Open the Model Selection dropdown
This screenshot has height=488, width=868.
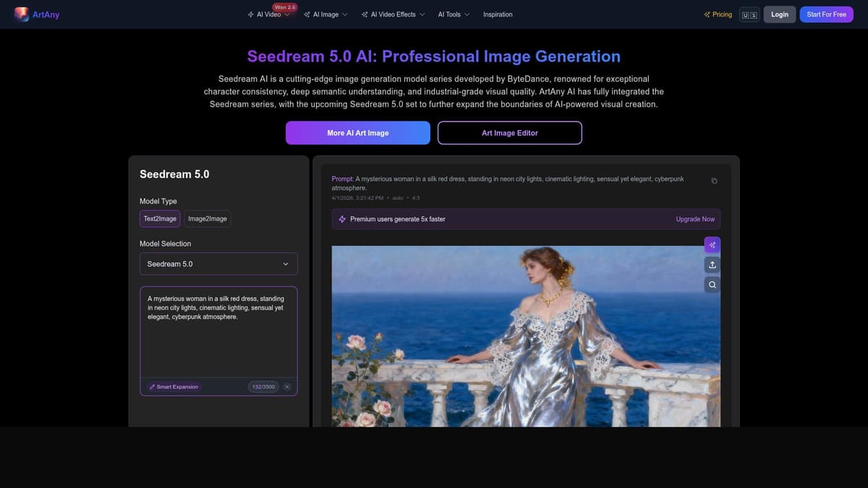click(218, 264)
